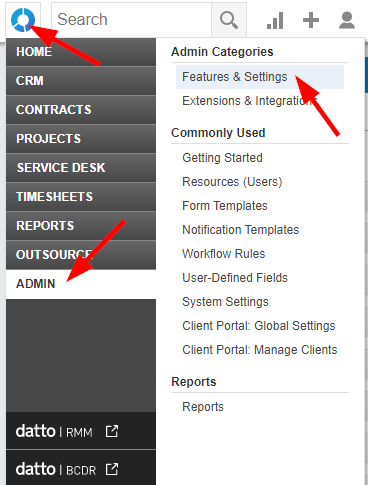The height and width of the screenshot is (485, 368).
Task: Open the CRM menu item
Action: coord(81,81)
